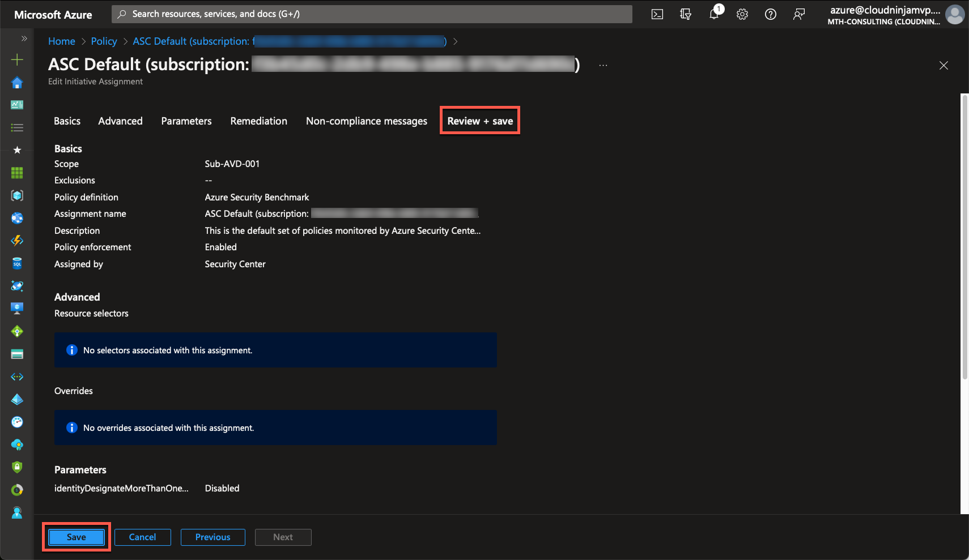Open Help question mark icon
This screenshot has height=560, width=969.
(771, 14)
